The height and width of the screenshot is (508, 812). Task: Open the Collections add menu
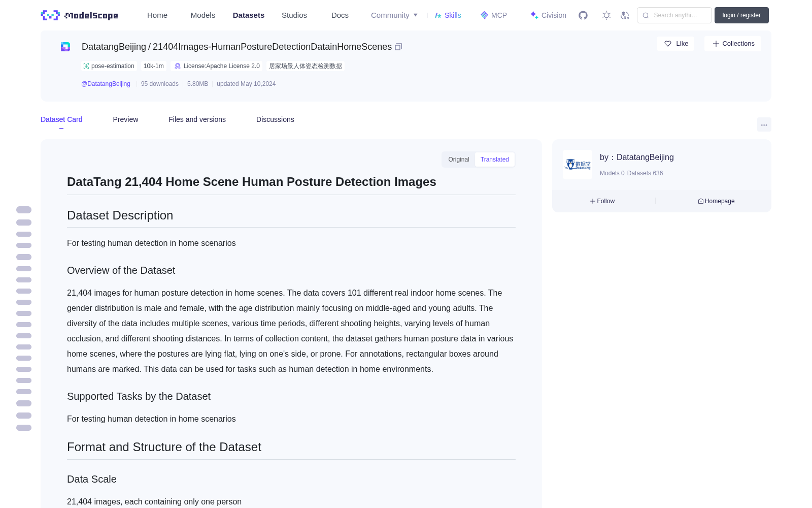pyautogui.click(x=733, y=44)
